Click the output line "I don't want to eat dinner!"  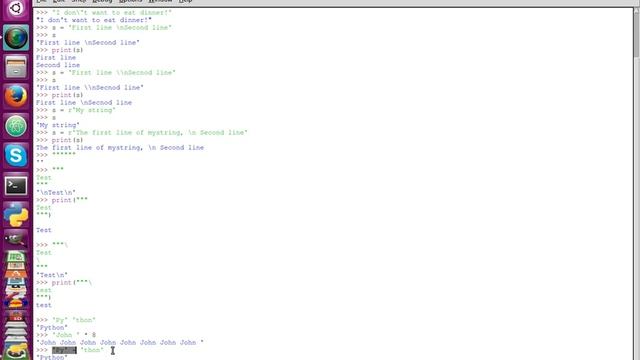tap(94, 20)
